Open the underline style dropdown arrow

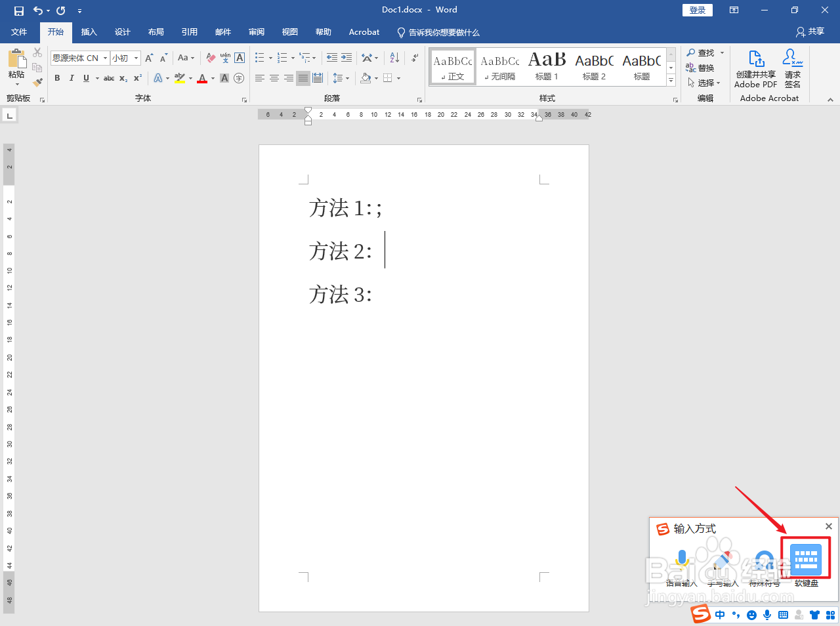tap(97, 78)
